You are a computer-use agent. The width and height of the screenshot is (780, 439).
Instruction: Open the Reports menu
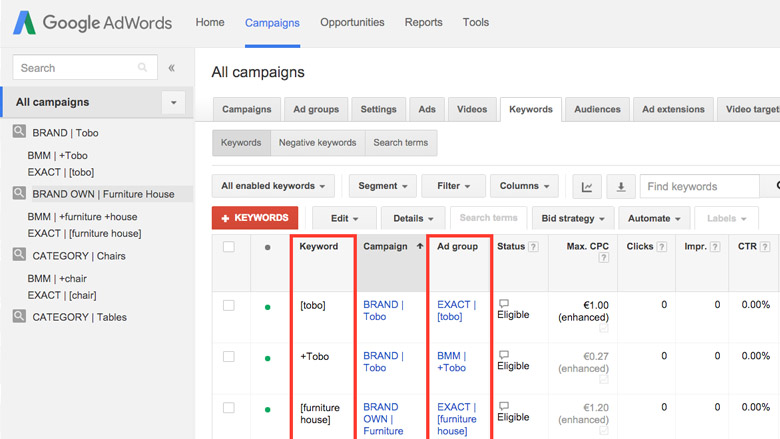pos(423,22)
